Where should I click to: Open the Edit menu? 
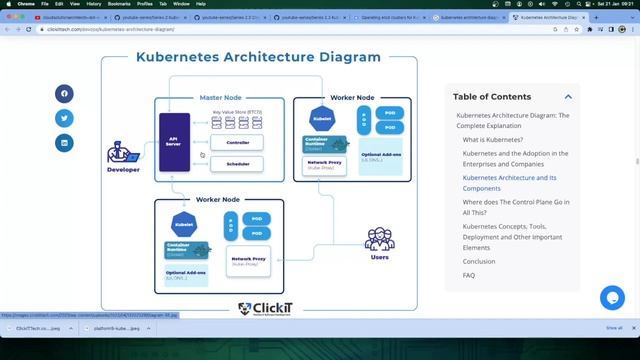59,4
